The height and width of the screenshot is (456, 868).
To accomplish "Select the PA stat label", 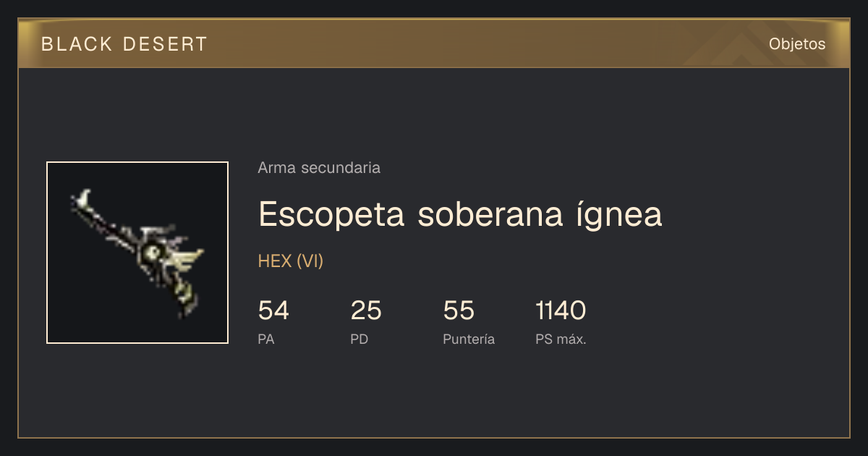I will click(266, 339).
